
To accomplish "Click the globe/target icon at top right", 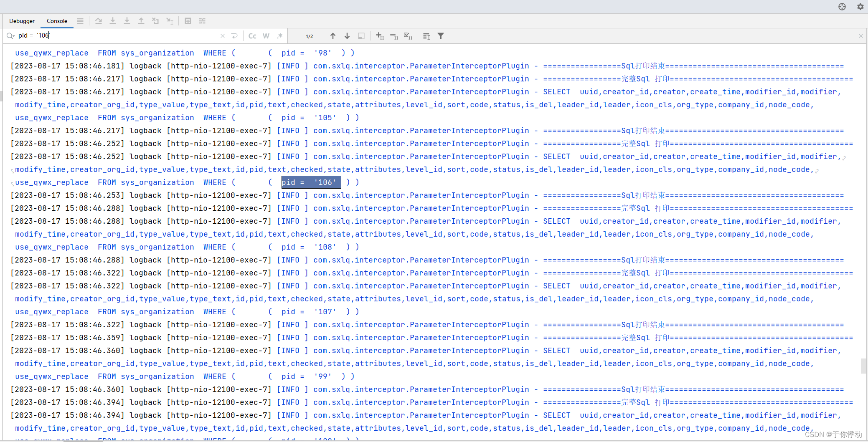I will [842, 7].
